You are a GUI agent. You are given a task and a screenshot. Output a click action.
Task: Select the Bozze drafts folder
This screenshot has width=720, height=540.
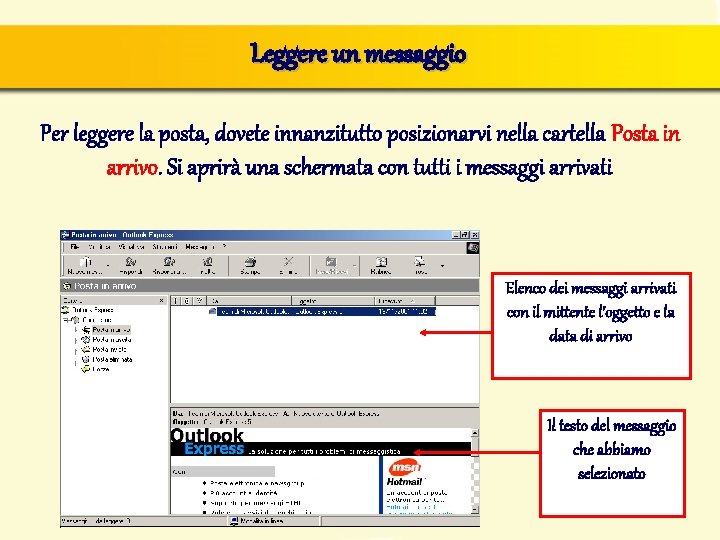click(x=101, y=369)
